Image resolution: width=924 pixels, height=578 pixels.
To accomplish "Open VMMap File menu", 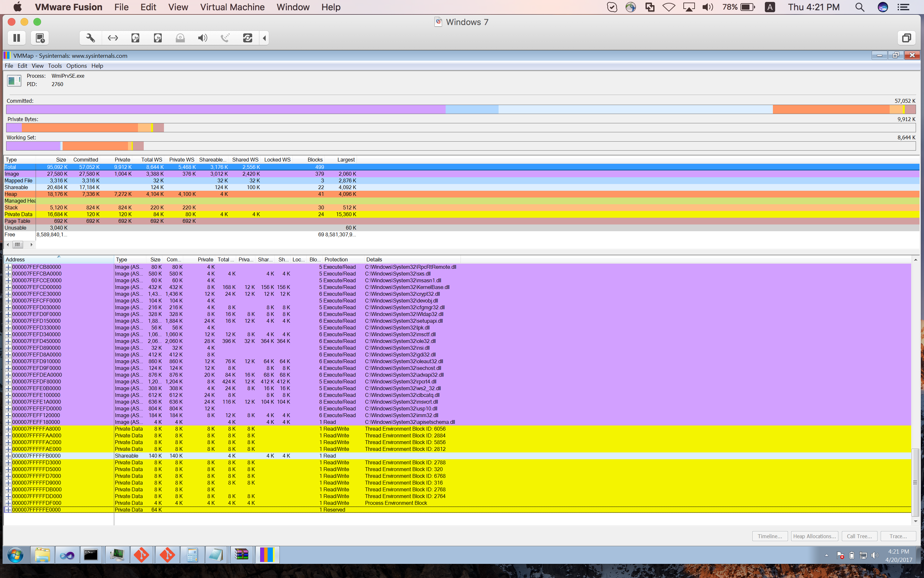I will pyautogui.click(x=9, y=66).
